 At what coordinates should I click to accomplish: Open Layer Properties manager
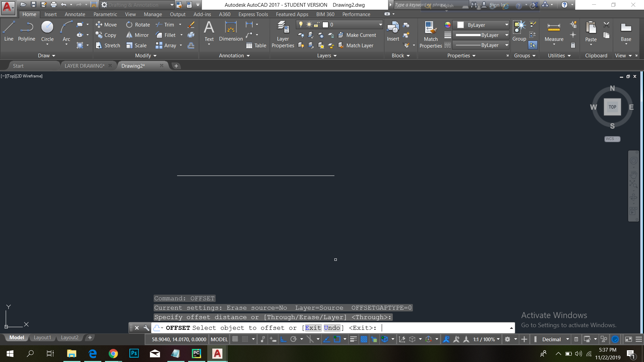tap(283, 34)
